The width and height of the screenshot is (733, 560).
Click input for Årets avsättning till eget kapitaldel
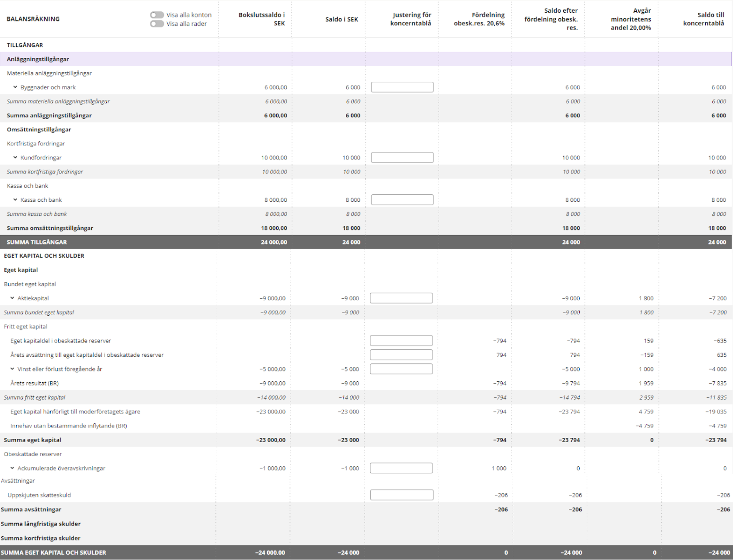(401, 355)
